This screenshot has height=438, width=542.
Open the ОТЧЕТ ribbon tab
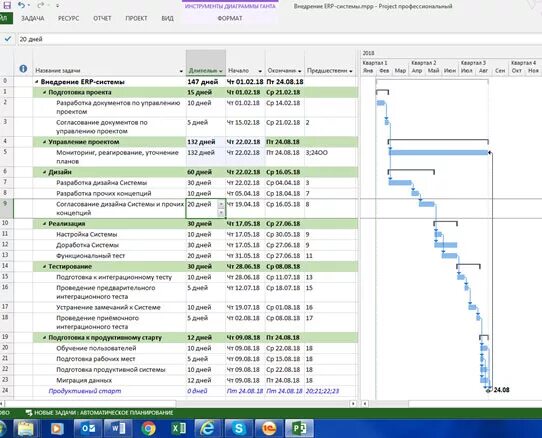tap(102, 18)
